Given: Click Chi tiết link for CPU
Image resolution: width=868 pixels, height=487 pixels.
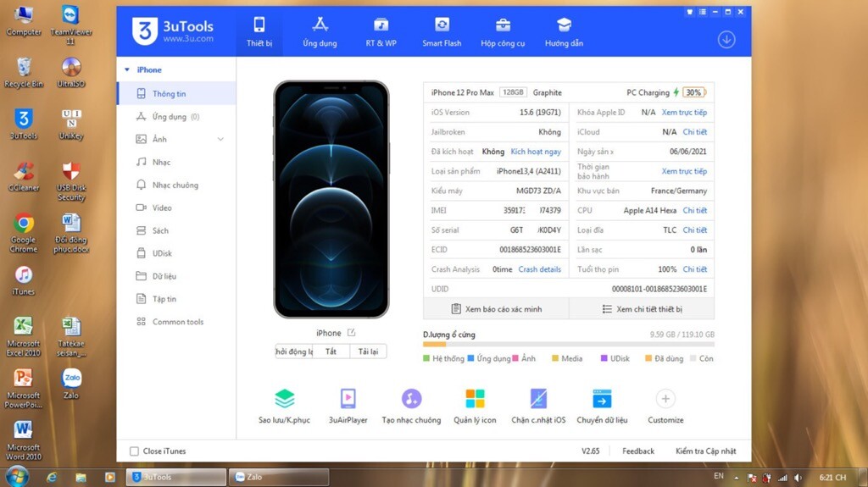Looking at the screenshot, I should coord(695,210).
